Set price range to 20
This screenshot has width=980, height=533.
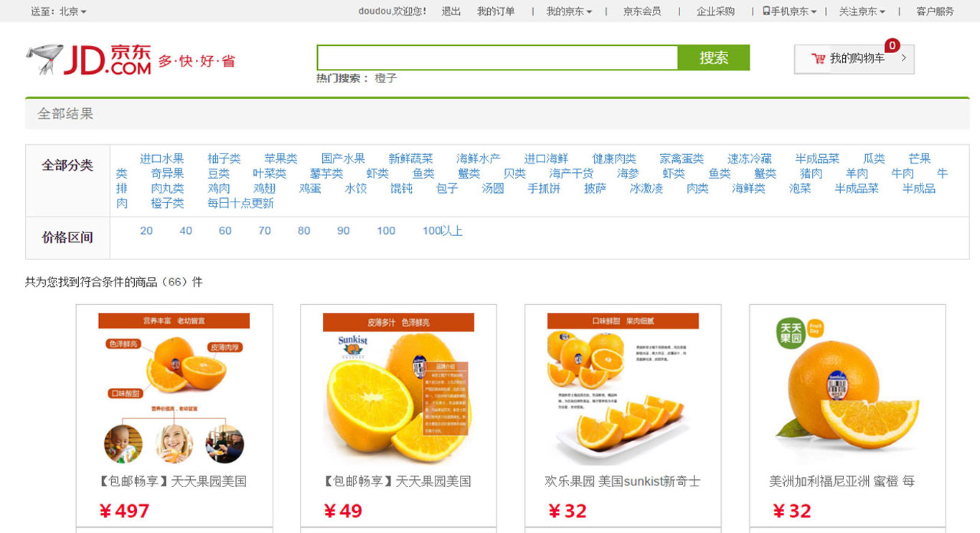pyautogui.click(x=146, y=231)
